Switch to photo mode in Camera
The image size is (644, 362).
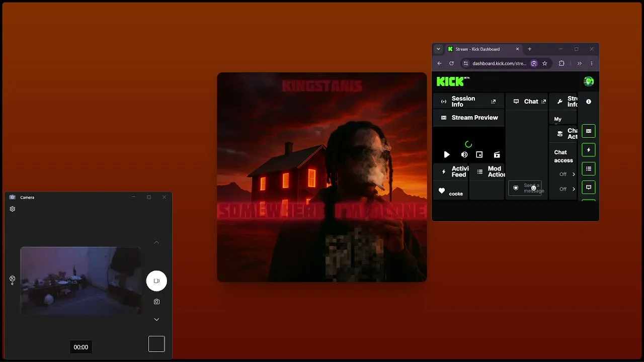pos(156,302)
